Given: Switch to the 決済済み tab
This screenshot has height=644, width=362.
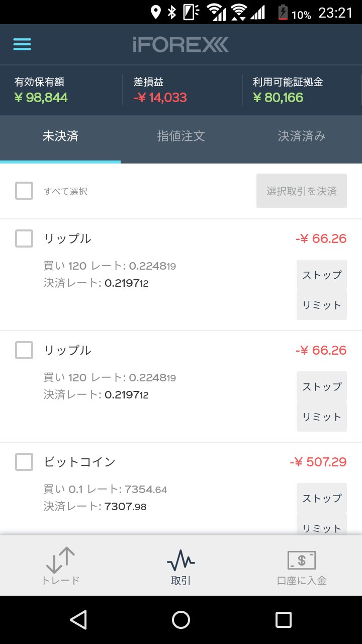Looking at the screenshot, I should click(302, 136).
